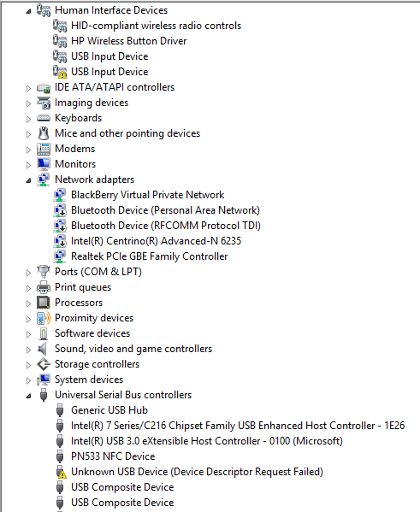Click the Modems category icon
The width and height of the screenshot is (420, 512).
(x=44, y=149)
